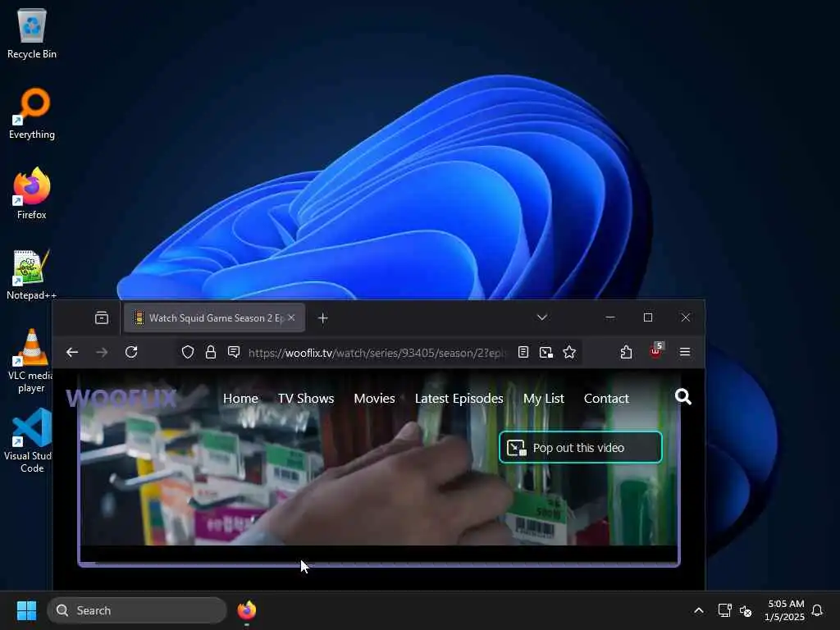Open notifications bell icon

(818, 610)
